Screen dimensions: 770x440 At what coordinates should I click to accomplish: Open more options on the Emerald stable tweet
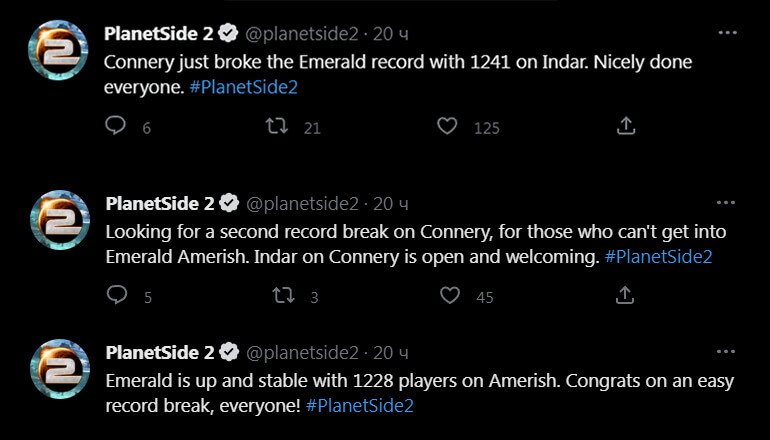click(x=726, y=352)
